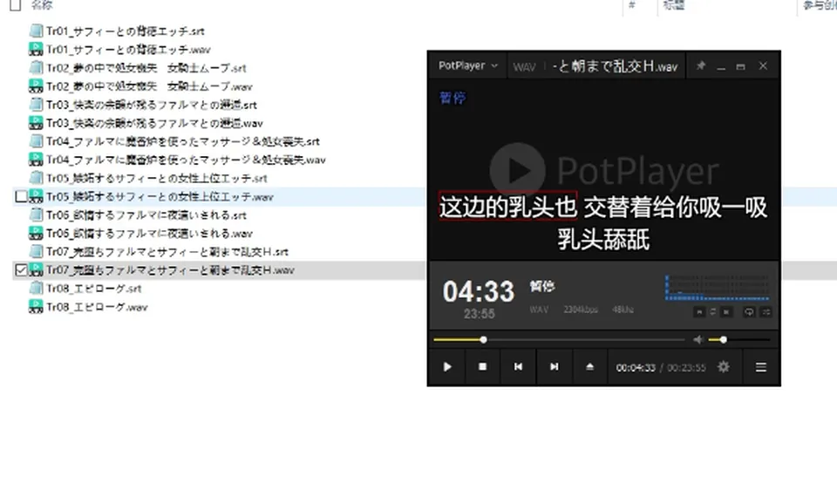Click the eject/open file icon in PotPlayer
This screenshot has width=837, height=504.
pyautogui.click(x=590, y=367)
